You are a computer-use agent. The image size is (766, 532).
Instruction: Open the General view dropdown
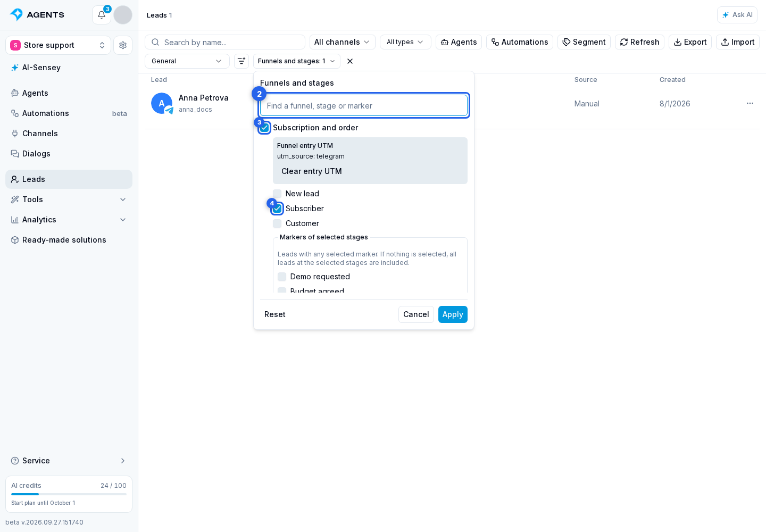click(x=187, y=61)
